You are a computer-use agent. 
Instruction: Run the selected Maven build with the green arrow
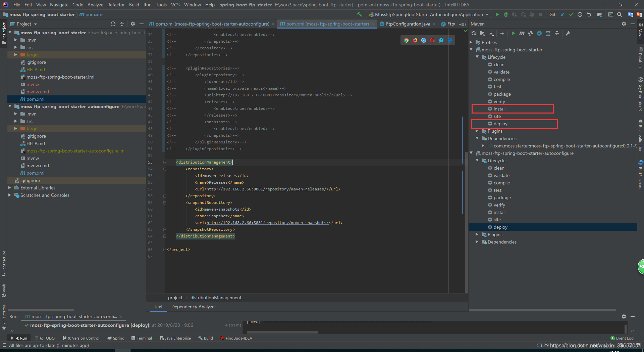513,33
